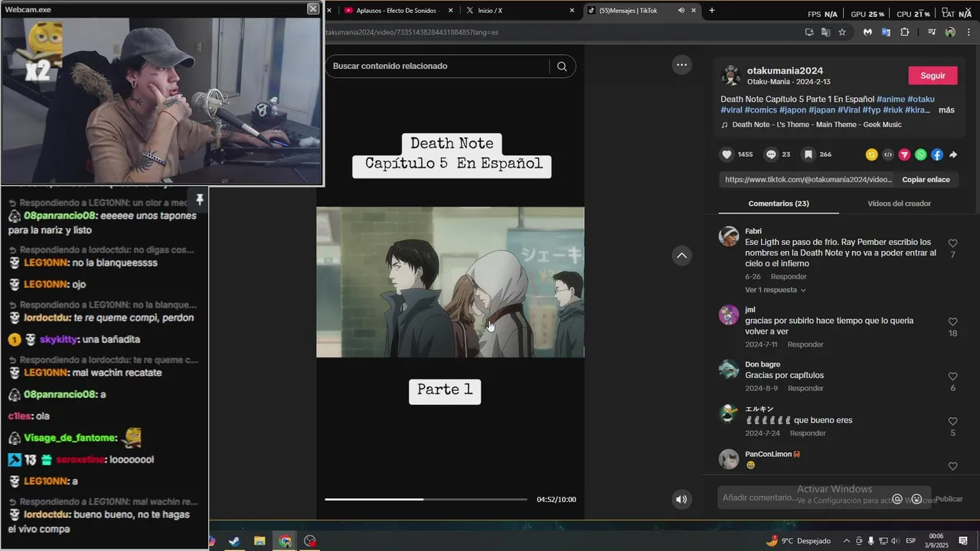980x551 pixels.
Task: Seek the video progress bar
Action: tap(426, 500)
